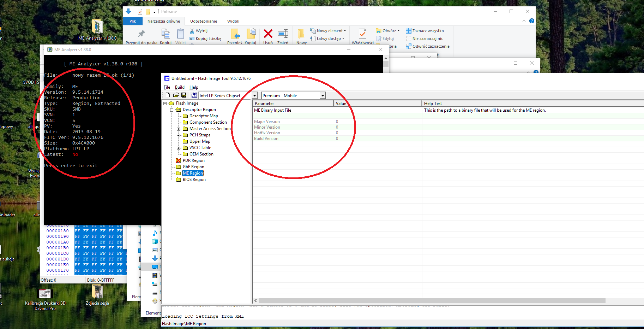The image size is (644, 329).
Task: Open the Intel LP Series Chipset dropdown
Action: pyautogui.click(x=254, y=96)
